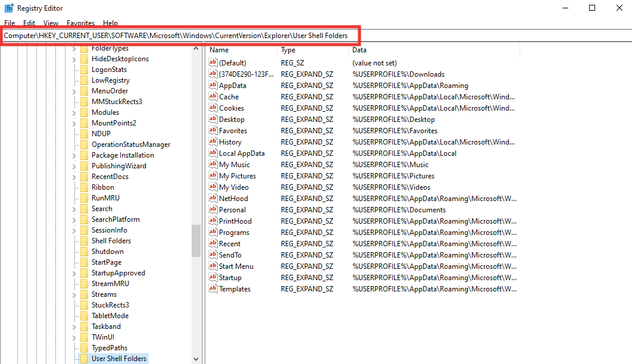This screenshot has height=364, width=632.
Task: Expand the StartupApproved key
Action: pyautogui.click(x=74, y=274)
